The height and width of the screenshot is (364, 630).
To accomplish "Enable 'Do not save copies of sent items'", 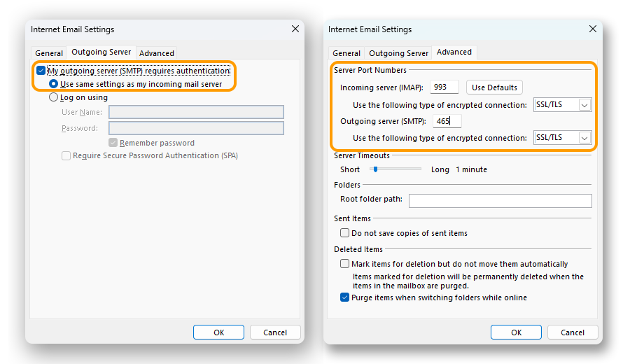I will [x=344, y=233].
